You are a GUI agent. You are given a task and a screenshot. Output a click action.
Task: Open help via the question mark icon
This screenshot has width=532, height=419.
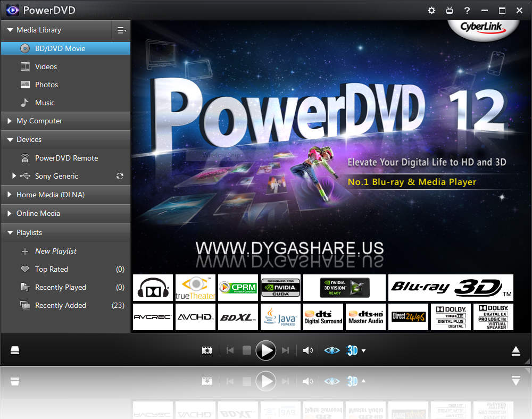[467, 11]
